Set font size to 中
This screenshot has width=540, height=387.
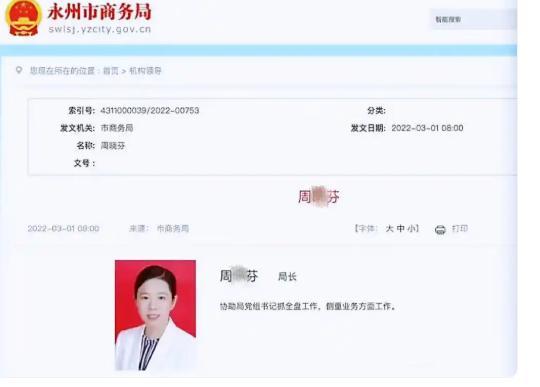(x=400, y=229)
